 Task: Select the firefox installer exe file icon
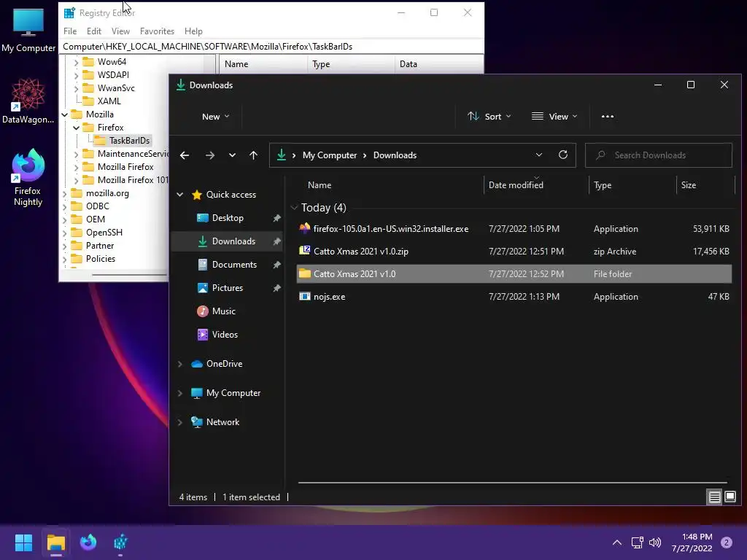tap(304, 228)
